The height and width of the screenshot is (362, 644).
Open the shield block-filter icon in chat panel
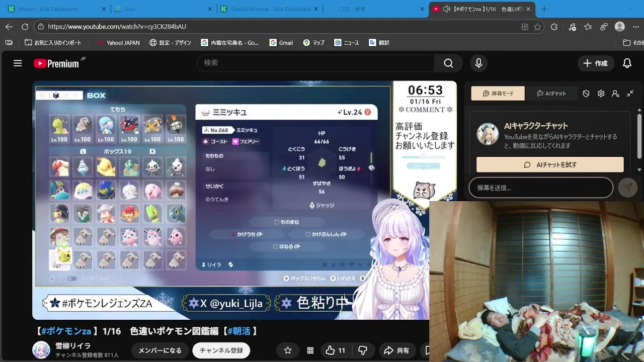(586, 94)
